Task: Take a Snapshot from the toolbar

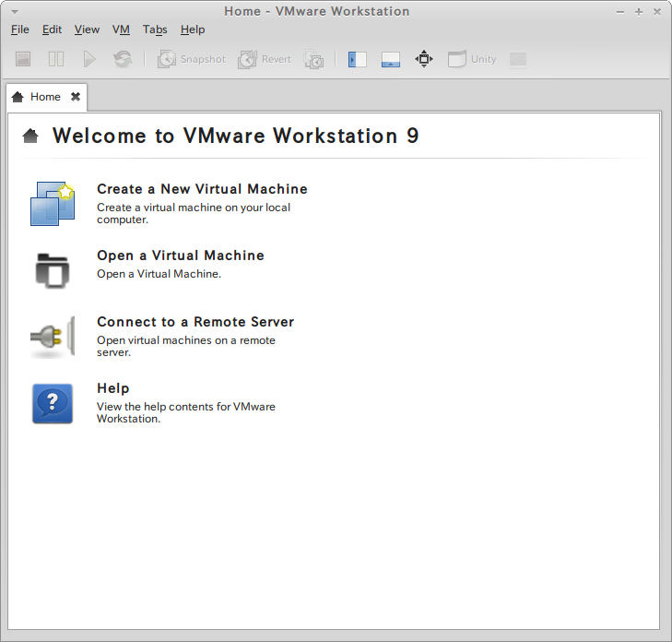Action: point(191,59)
